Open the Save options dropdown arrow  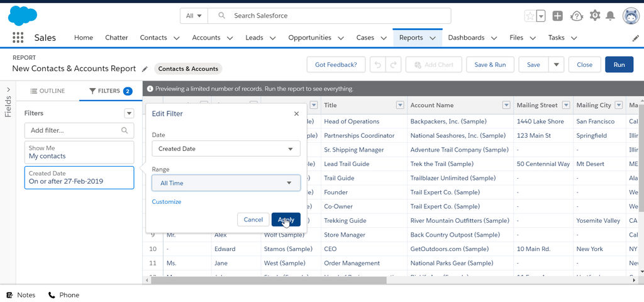coord(557,65)
